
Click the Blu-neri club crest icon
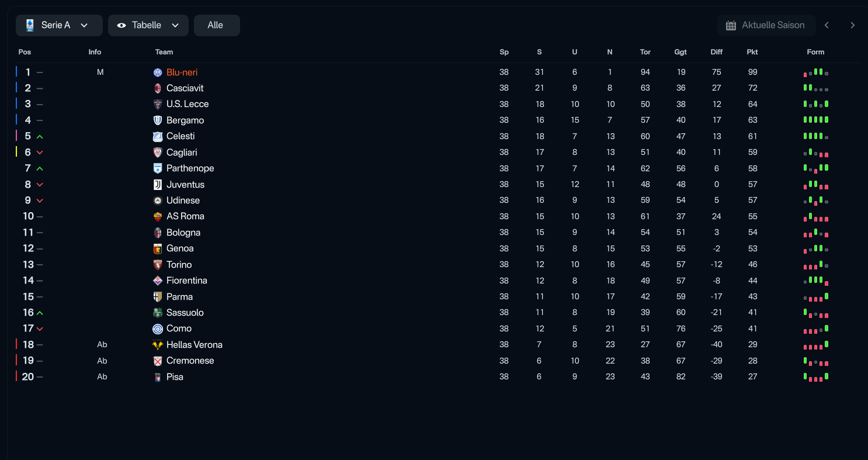pos(157,72)
